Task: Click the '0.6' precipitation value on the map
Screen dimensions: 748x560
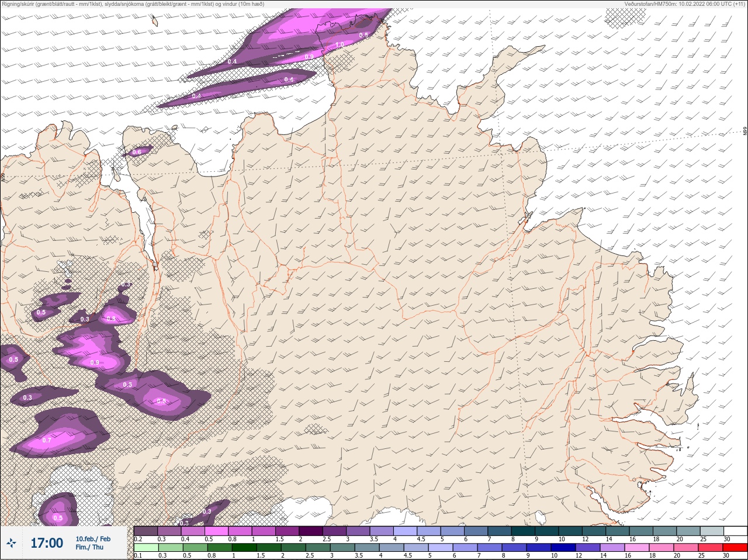Action: (x=137, y=152)
